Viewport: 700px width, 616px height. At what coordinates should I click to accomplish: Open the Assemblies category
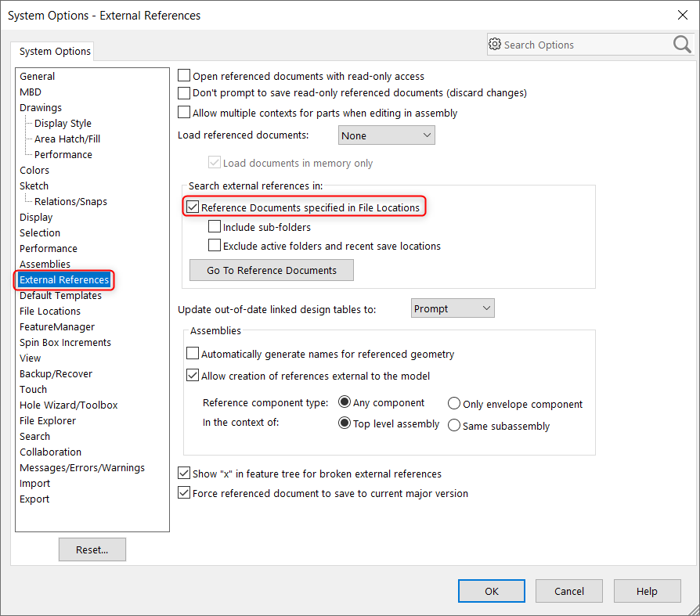[45, 265]
